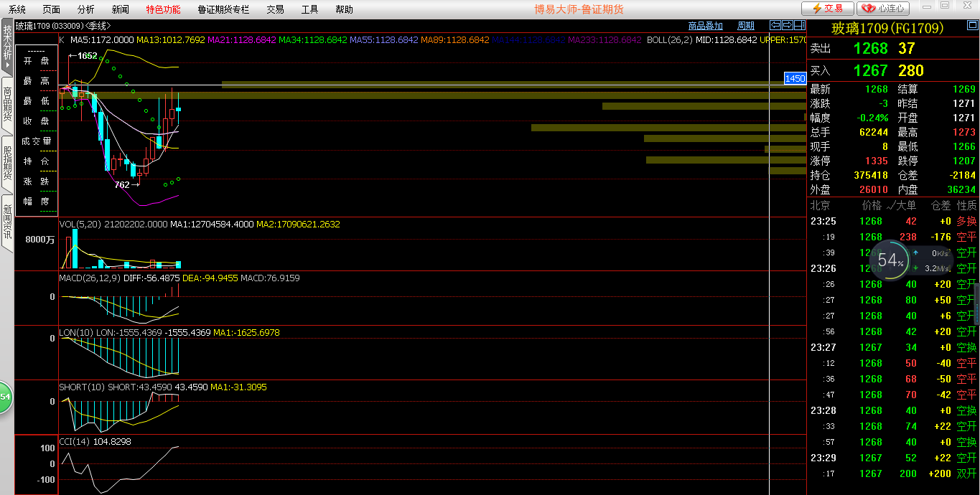The width and height of the screenshot is (980, 495).
Task: Click the 收盘 field in data column
Action: coord(36,121)
